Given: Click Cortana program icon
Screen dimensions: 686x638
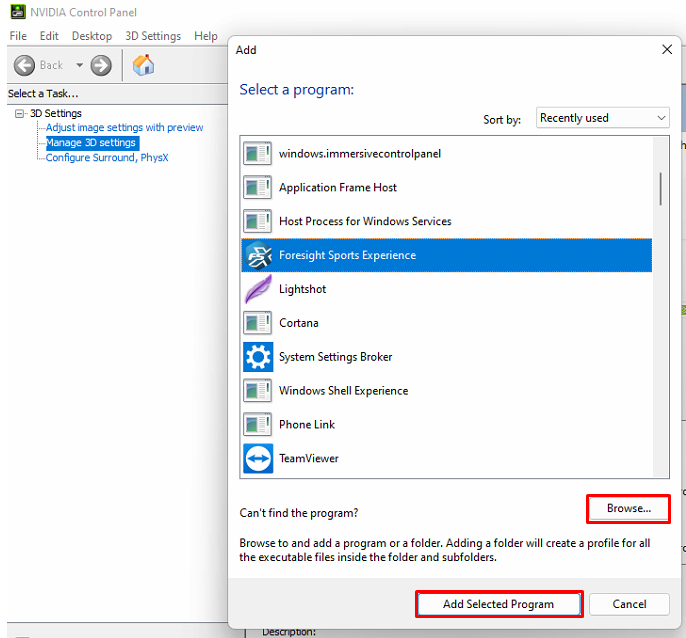Looking at the screenshot, I should coord(258,323).
